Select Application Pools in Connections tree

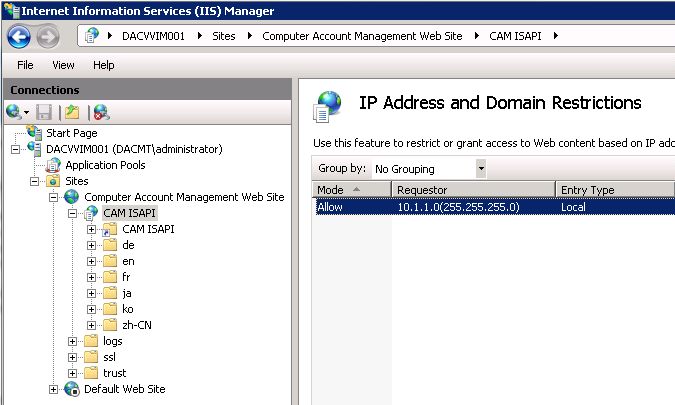[x=105, y=165]
